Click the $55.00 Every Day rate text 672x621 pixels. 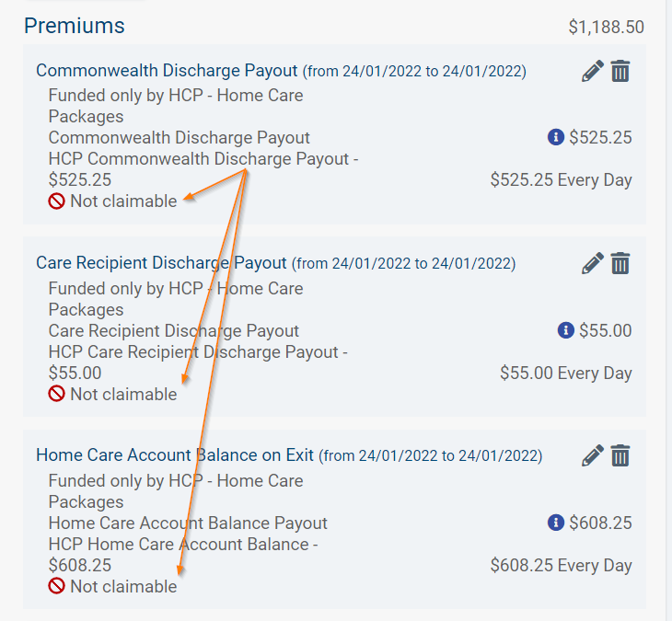pyautogui.click(x=566, y=373)
